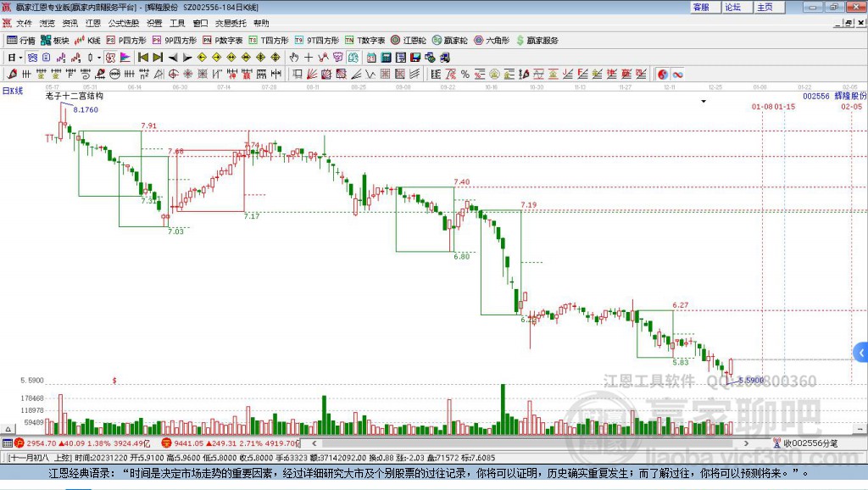Click the 01-08 date marker
Screen dimensions: 868x490
click(762, 106)
